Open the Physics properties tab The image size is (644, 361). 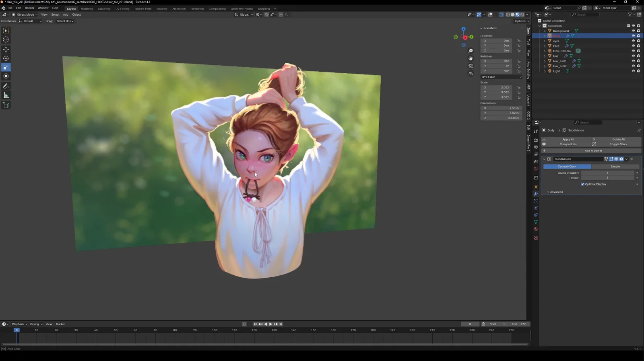click(x=536, y=208)
